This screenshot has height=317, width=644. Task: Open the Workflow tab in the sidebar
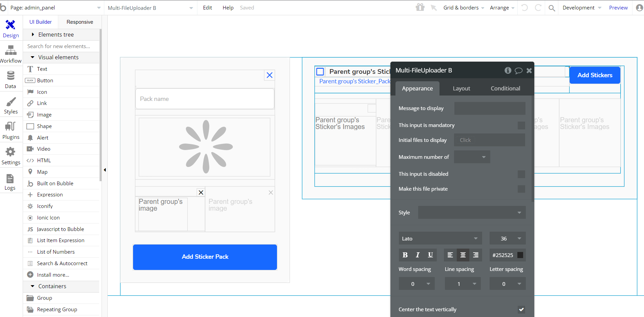click(x=11, y=55)
